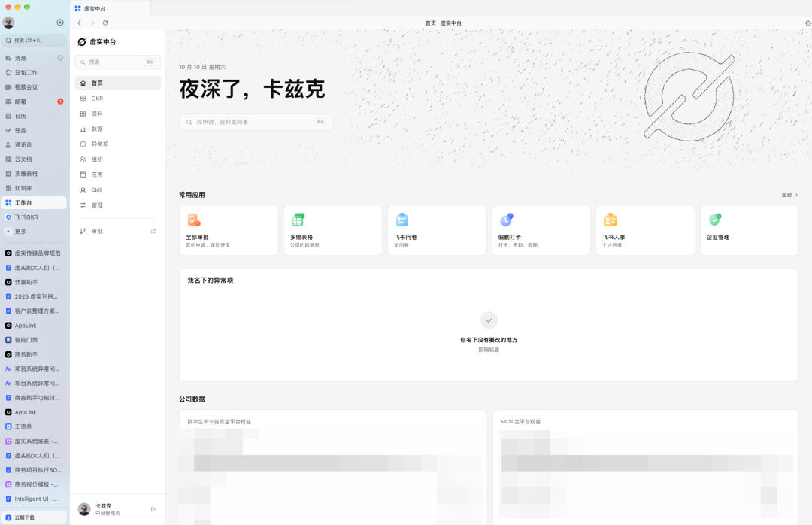This screenshot has height=525, width=812.
Task: Open 云文档 in the sidebar
Action: pos(34,159)
